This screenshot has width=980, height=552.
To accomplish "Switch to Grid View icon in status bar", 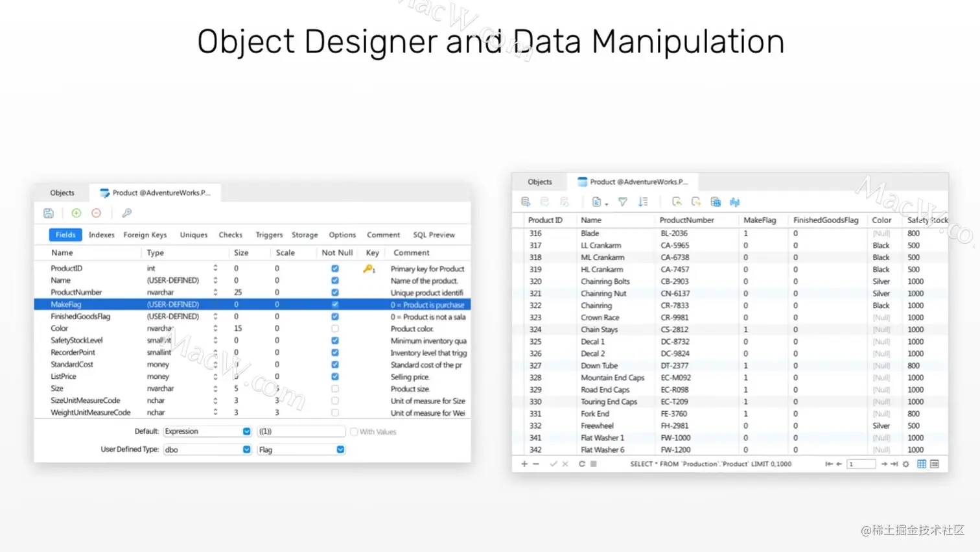I will tap(922, 464).
